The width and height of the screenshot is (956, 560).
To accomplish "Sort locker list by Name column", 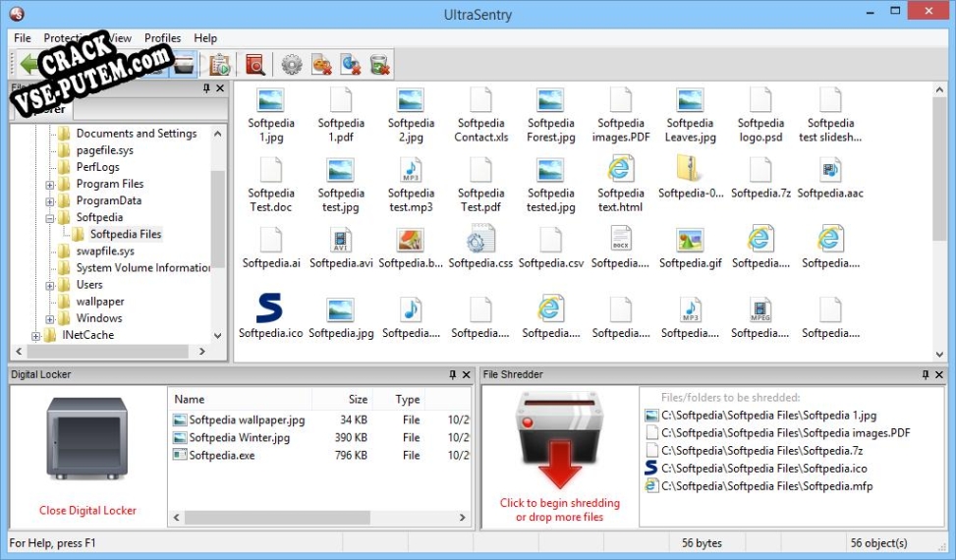I will (x=241, y=400).
